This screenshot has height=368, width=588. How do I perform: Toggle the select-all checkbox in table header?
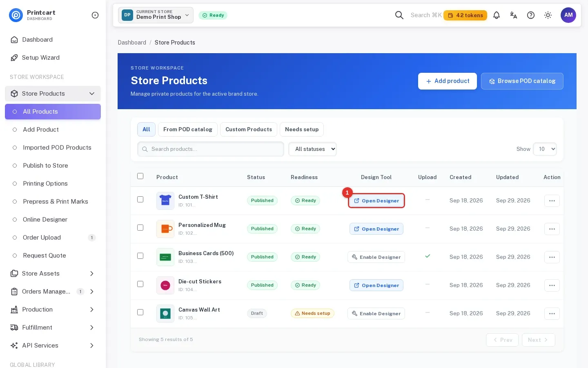(140, 176)
